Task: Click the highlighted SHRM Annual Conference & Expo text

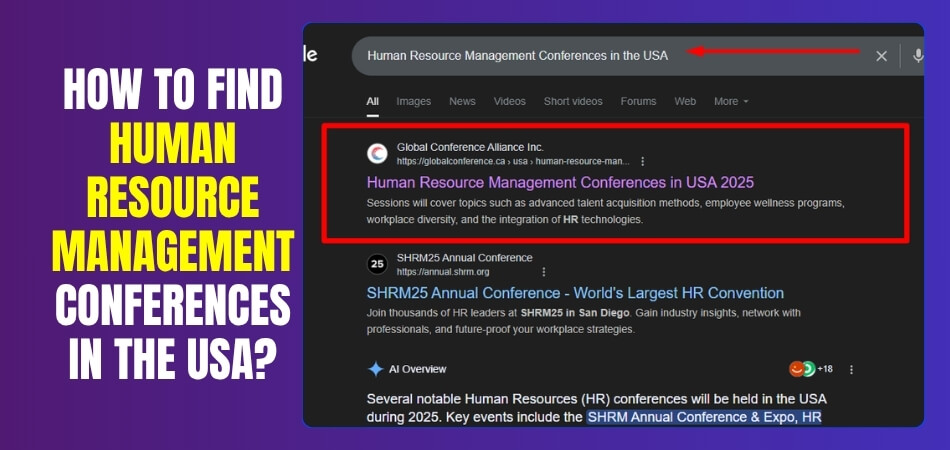Action: [x=703, y=417]
